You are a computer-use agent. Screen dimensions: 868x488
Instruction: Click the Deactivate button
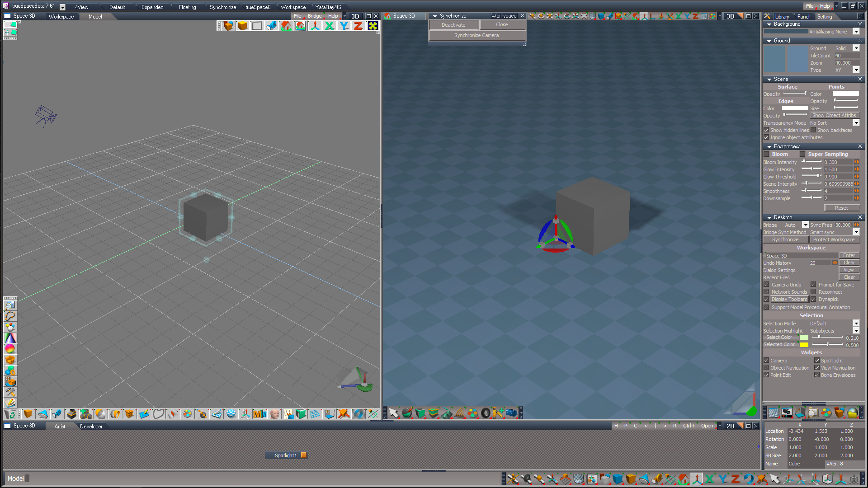click(x=453, y=25)
